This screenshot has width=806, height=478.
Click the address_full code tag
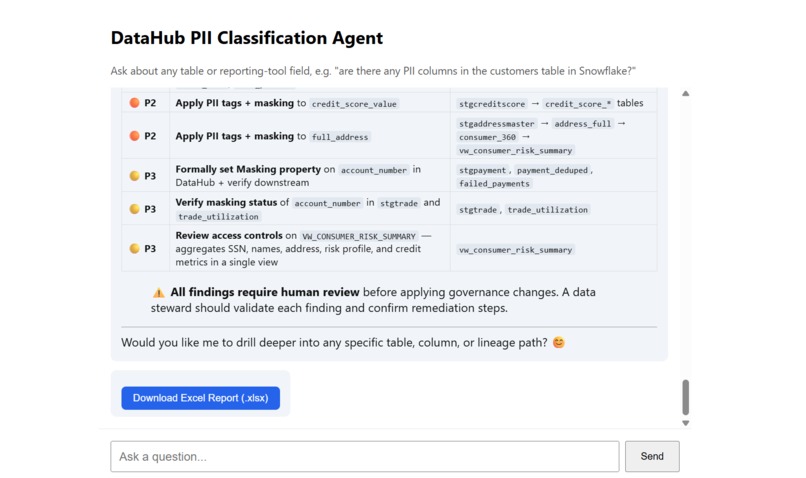pyautogui.click(x=582, y=124)
